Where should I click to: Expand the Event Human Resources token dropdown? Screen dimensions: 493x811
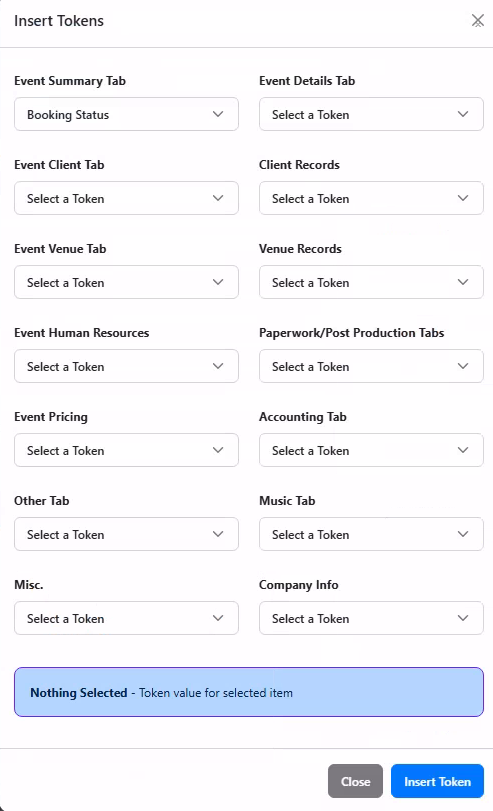pyautogui.click(x=126, y=366)
